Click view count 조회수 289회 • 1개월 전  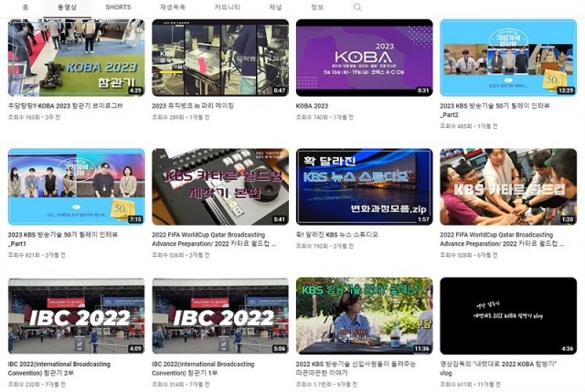[x=181, y=117]
